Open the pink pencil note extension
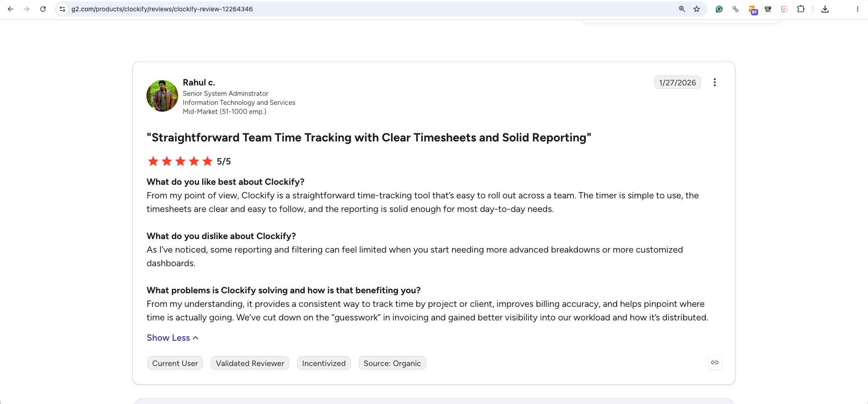 784,9
